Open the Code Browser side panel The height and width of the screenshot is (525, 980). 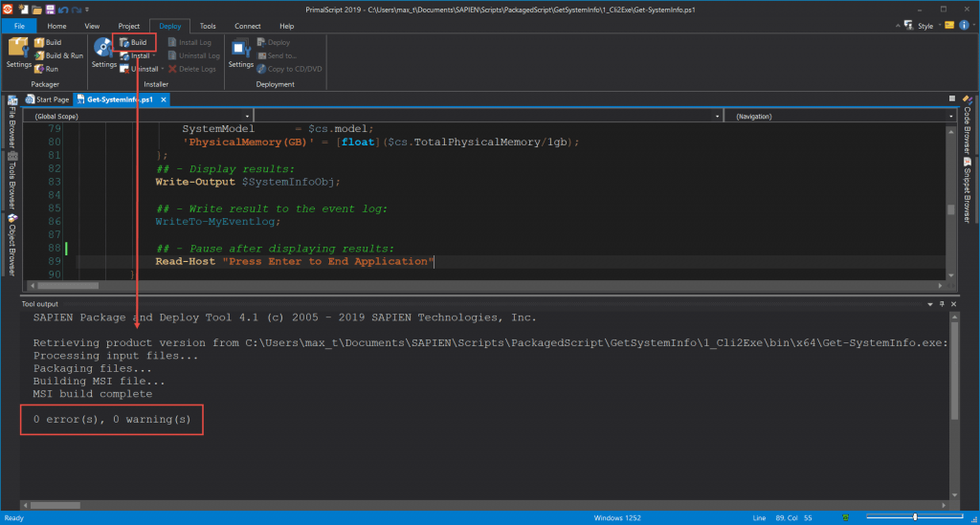coord(967,124)
